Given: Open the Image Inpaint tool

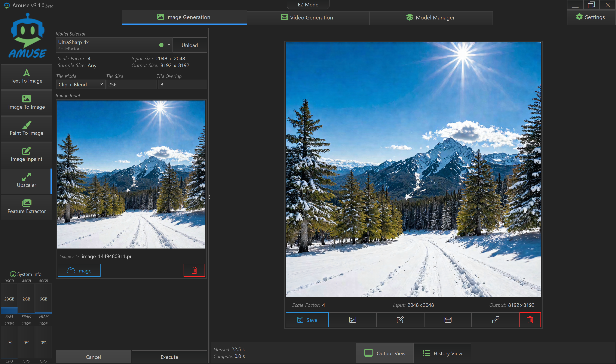Looking at the screenshot, I should (x=27, y=155).
